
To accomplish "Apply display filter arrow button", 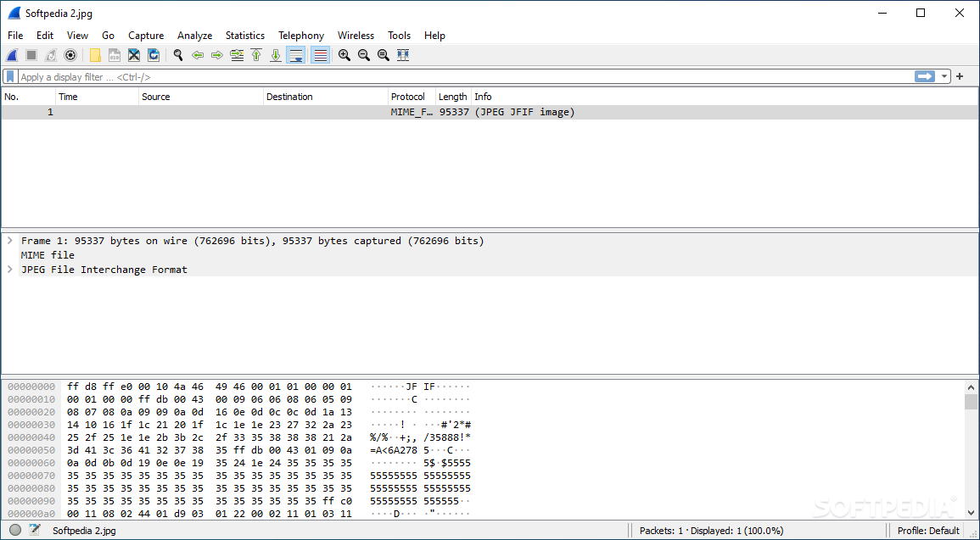I will tap(924, 77).
